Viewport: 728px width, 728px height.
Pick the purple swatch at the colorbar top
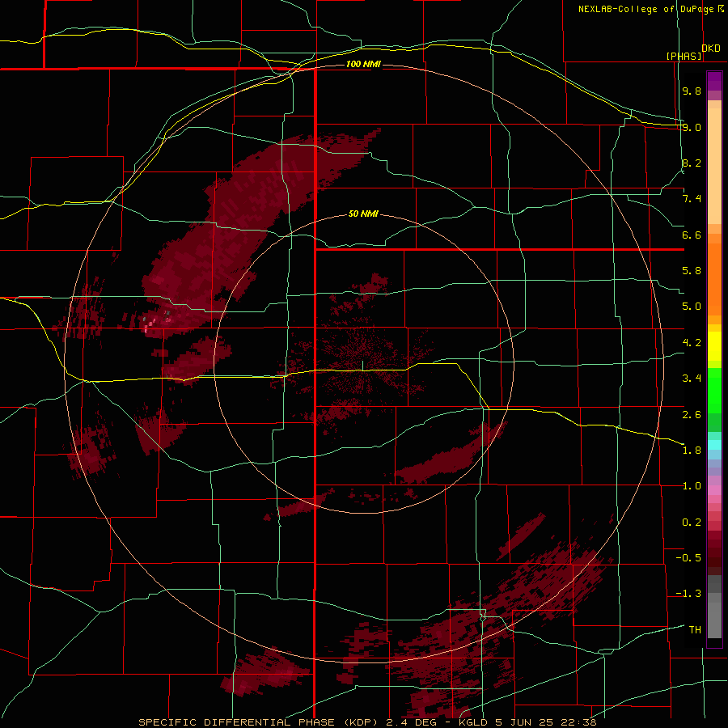click(x=714, y=81)
